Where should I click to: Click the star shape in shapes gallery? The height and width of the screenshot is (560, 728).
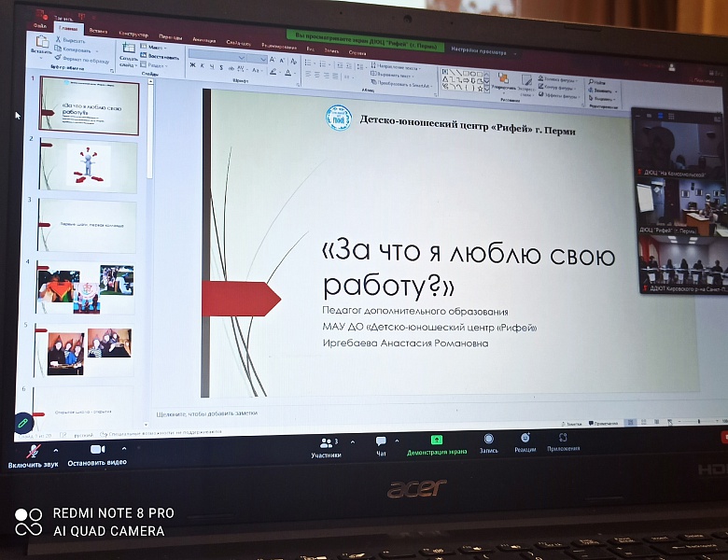click(x=481, y=88)
